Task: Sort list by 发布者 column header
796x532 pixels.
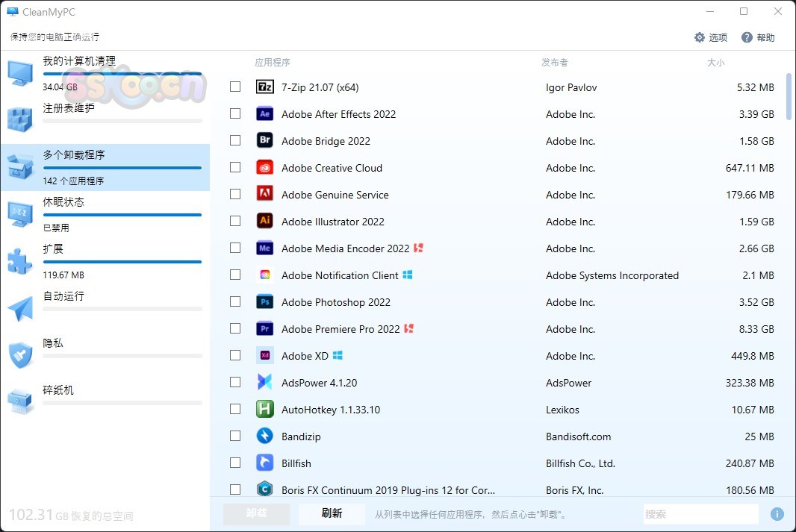Action: click(554, 63)
